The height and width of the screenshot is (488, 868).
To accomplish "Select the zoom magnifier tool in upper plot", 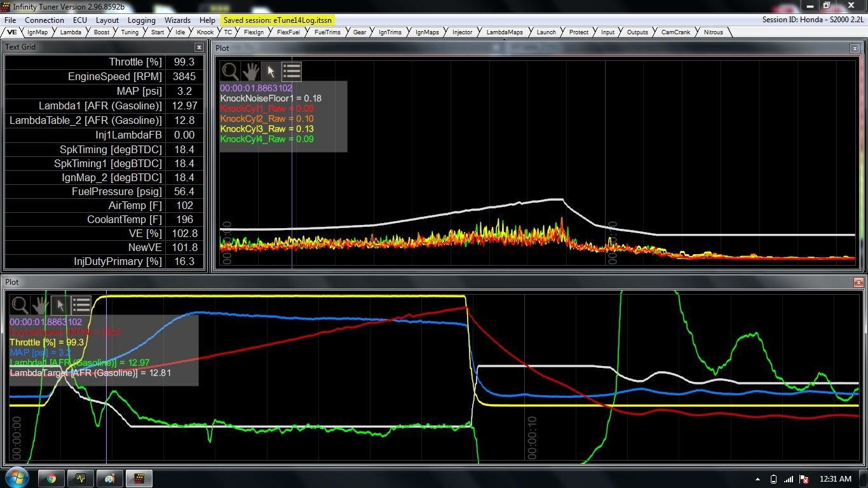I will (230, 71).
